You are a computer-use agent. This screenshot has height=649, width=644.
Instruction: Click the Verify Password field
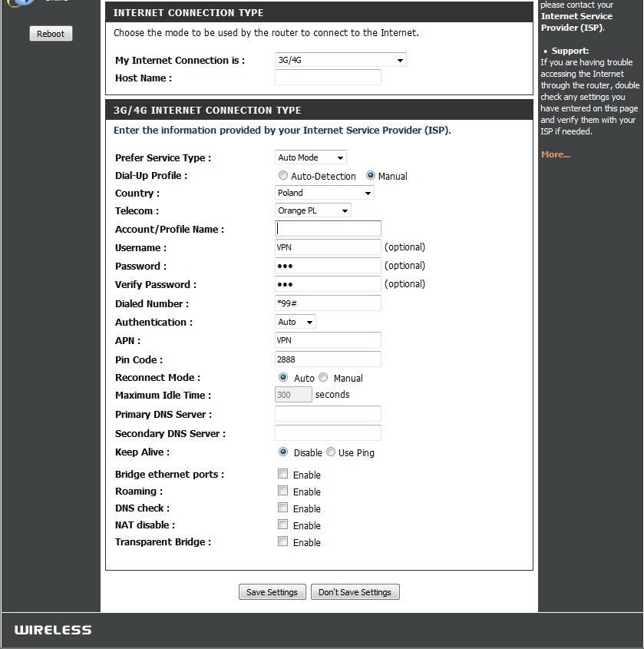click(x=328, y=284)
